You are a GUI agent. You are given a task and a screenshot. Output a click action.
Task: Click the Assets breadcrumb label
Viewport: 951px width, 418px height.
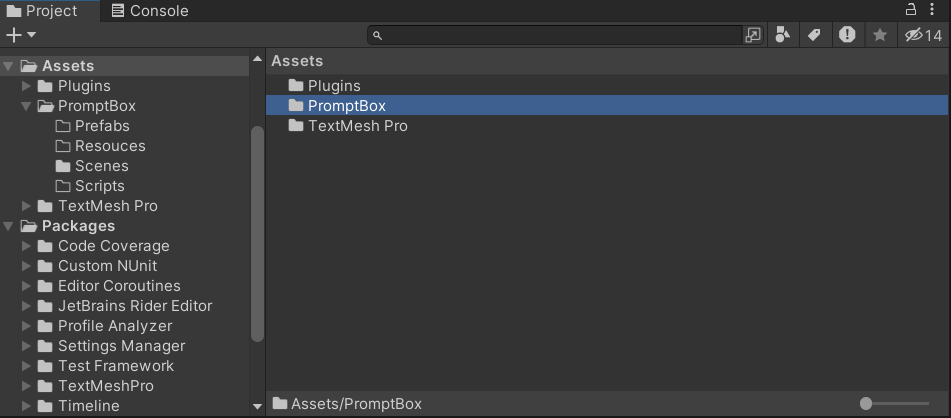coord(298,61)
